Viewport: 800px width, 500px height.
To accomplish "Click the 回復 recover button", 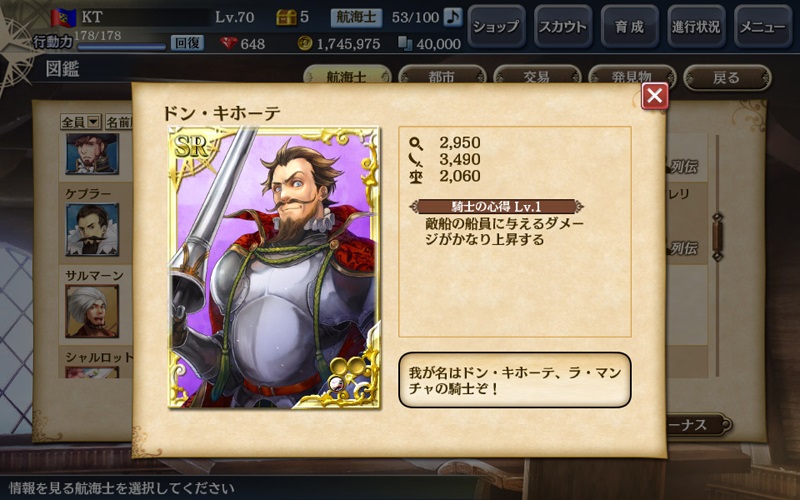I will [187, 43].
